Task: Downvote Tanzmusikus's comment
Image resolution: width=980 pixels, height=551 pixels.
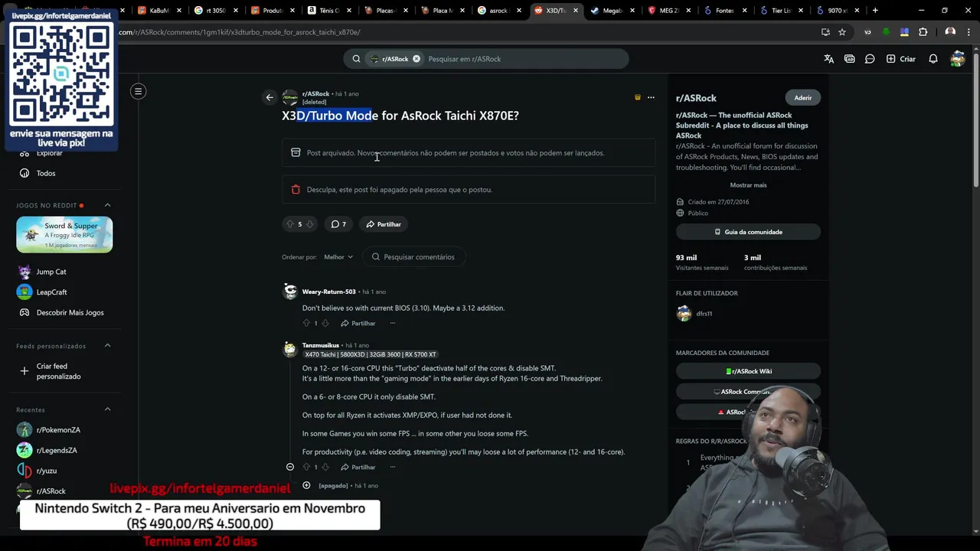Action: [325, 467]
